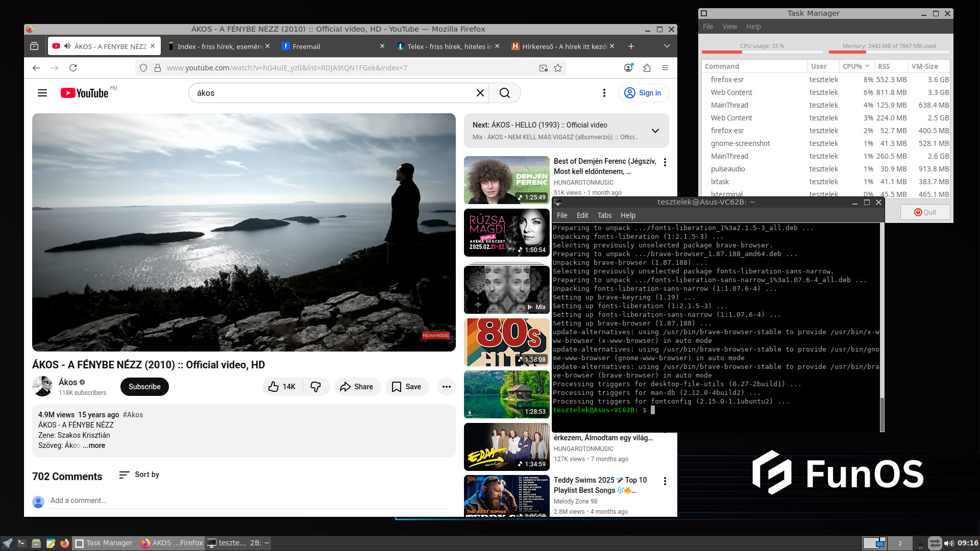Clear the search field with X icon
This screenshot has height=551, width=980.
click(480, 93)
